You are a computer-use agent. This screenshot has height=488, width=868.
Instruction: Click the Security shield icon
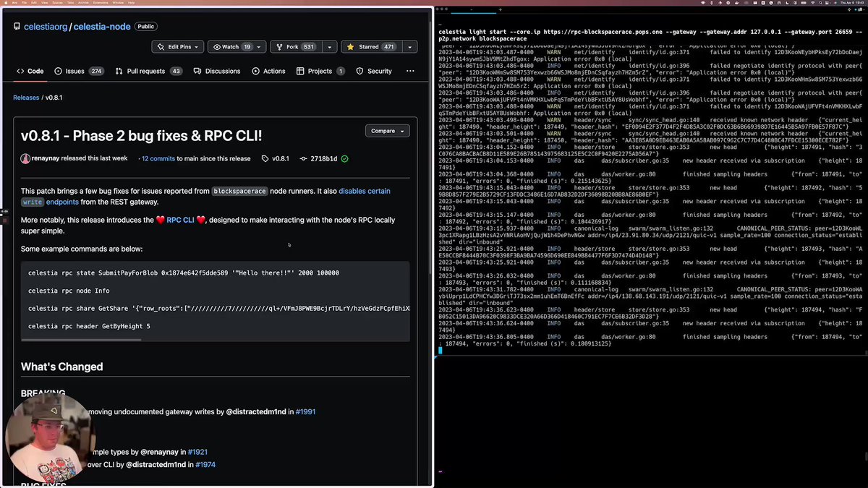tap(359, 71)
